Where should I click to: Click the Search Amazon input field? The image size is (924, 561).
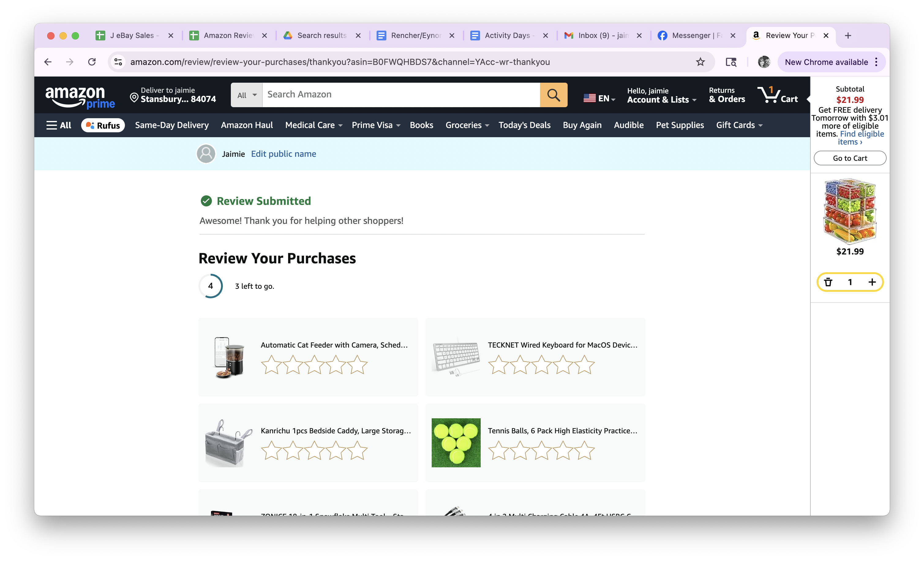[x=400, y=95]
